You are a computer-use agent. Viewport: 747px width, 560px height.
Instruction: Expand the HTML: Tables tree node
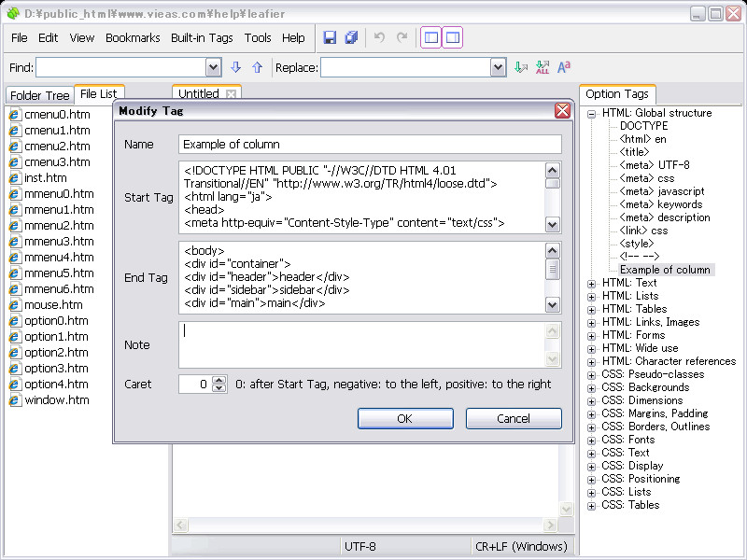(592, 309)
